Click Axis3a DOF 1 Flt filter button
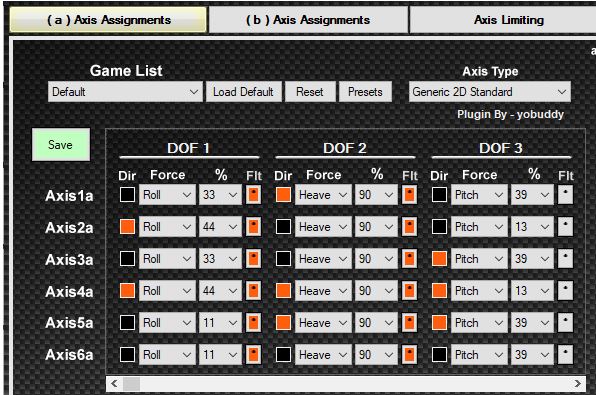 [x=254, y=259]
